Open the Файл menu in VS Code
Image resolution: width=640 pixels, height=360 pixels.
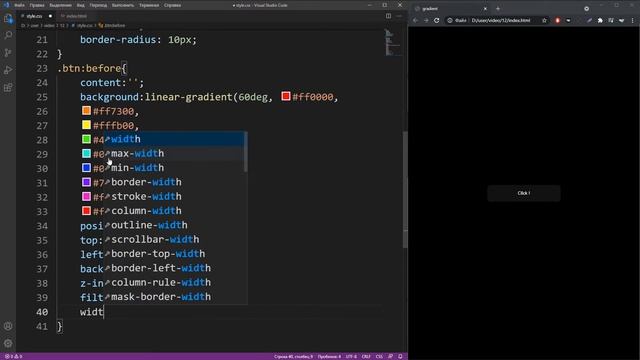click(19, 5)
